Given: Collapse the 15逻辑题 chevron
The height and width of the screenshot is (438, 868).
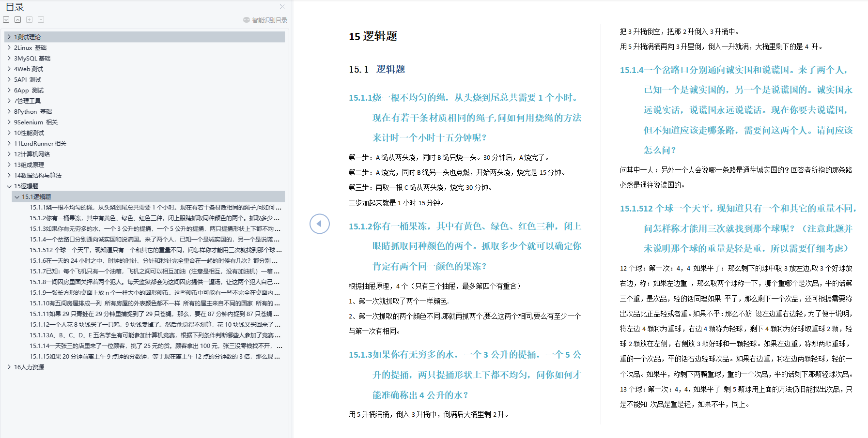Looking at the screenshot, I should [9, 186].
